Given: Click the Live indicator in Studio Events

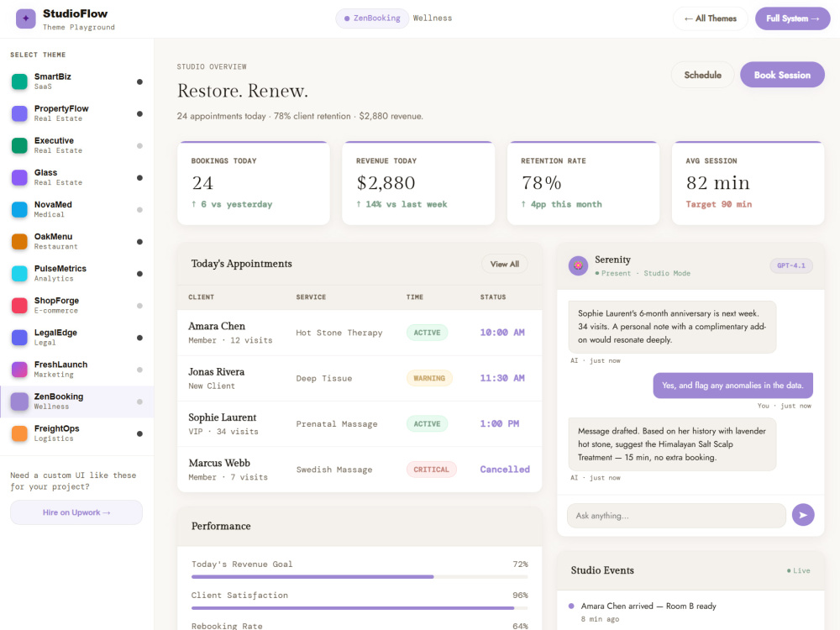Looking at the screenshot, I should click(798, 570).
